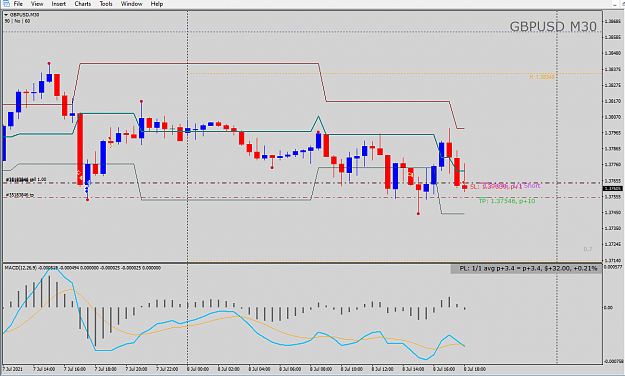625x376 pixels.
Task: Click the application icon beside the File menu
Action: point(6,4)
